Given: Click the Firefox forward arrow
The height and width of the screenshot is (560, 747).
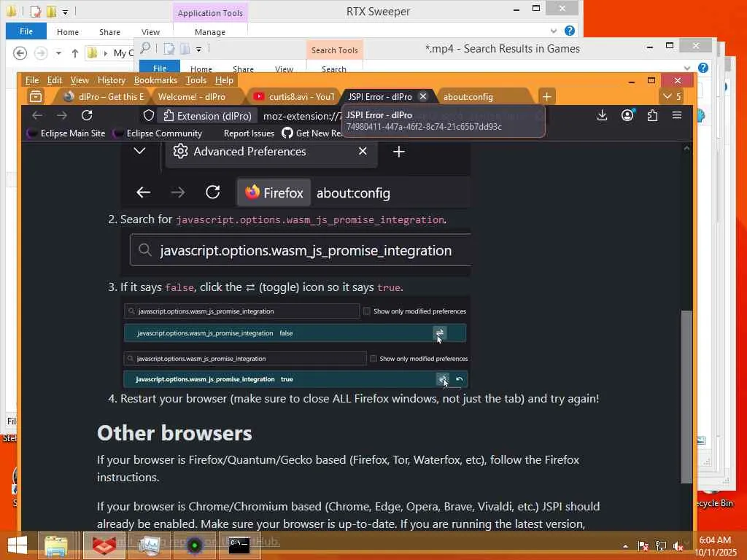Looking at the screenshot, I should pos(62,115).
